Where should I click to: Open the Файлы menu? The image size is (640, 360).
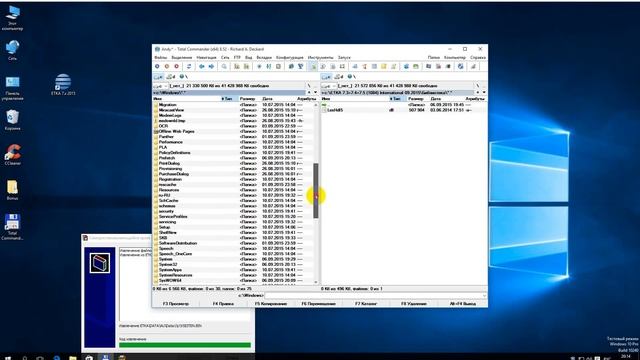click(x=160, y=58)
